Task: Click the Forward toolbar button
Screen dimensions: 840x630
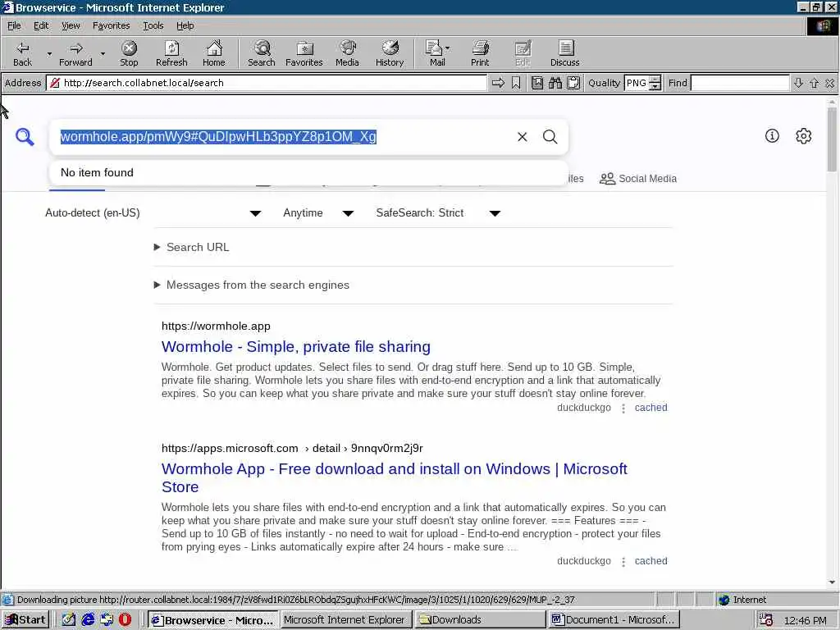Action: (x=75, y=53)
